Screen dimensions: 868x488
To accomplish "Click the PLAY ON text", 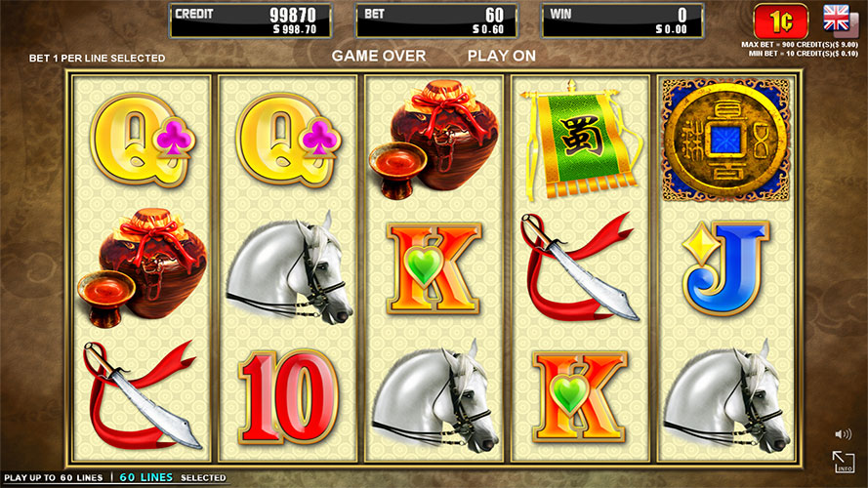I will coord(502,56).
